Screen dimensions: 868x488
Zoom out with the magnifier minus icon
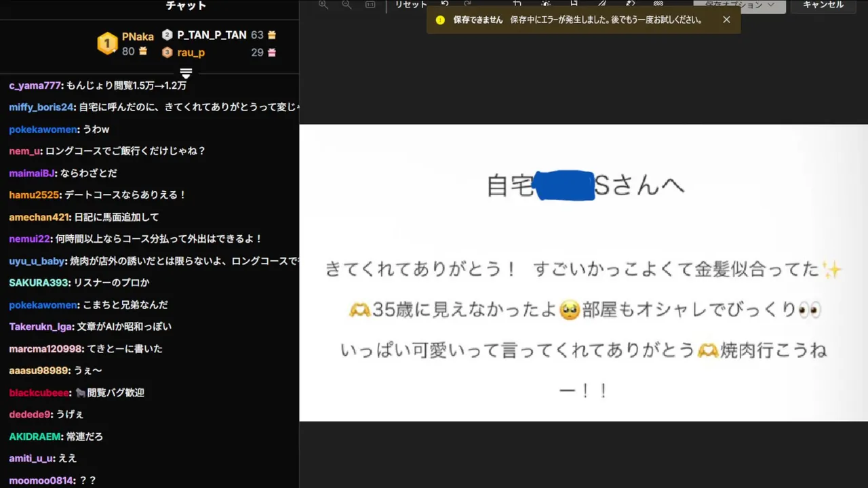[347, 5]
